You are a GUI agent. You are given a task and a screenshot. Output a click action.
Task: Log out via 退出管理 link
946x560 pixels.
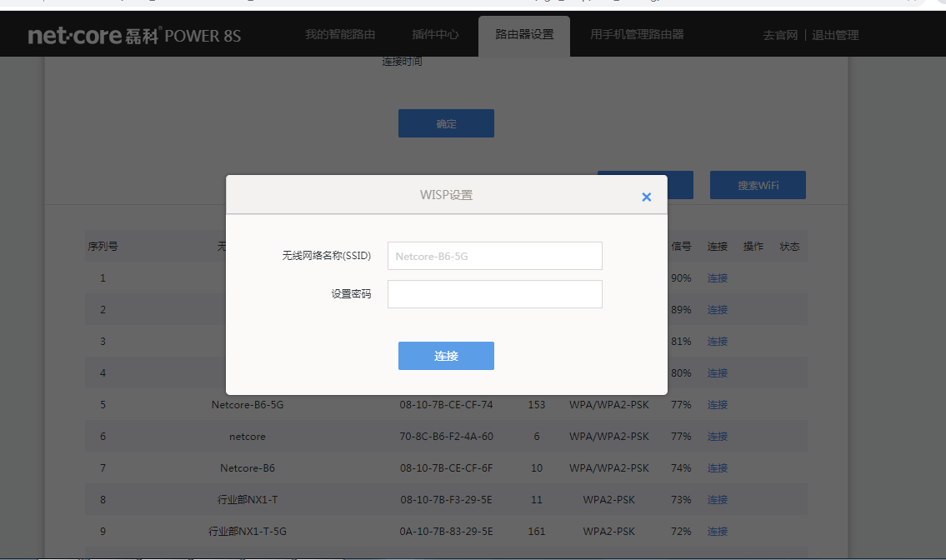tap(835, 34)
